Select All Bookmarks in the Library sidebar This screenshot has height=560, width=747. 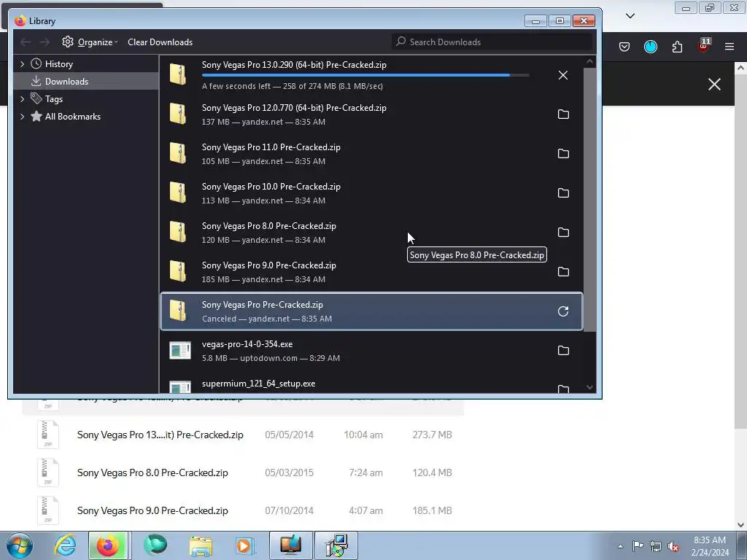[x=86, y=116]
